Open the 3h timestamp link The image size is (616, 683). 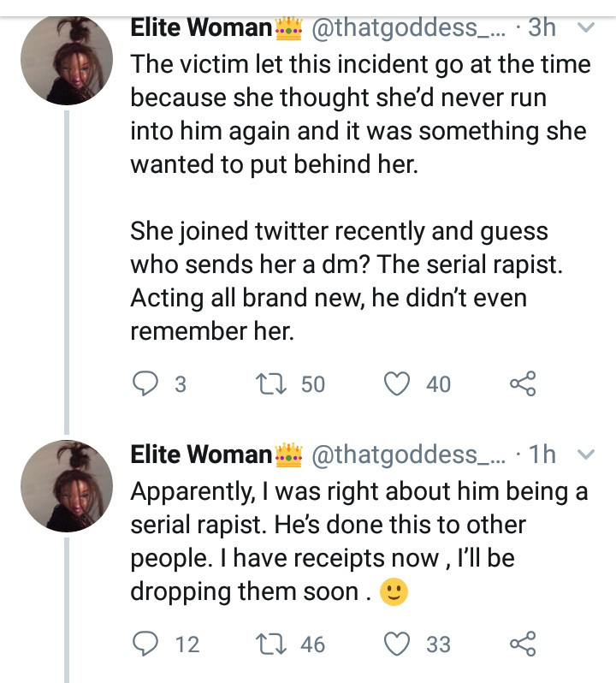(x=542, y=28)
